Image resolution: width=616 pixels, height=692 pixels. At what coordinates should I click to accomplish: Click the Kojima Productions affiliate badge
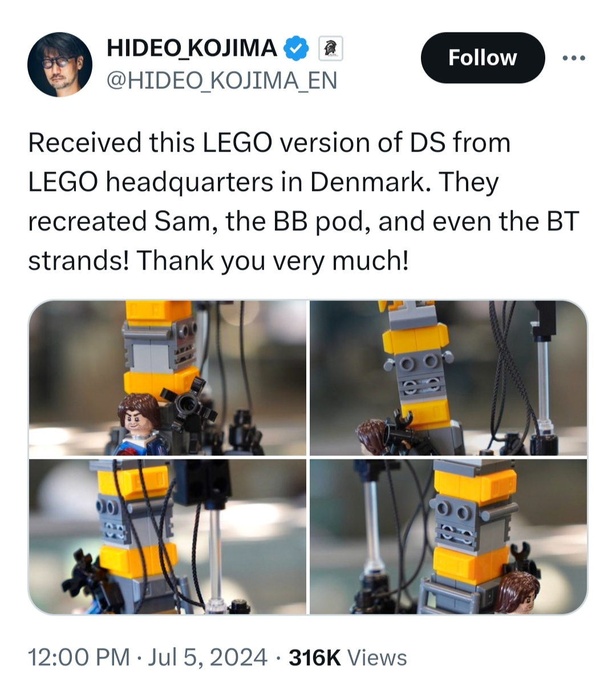point(330,48)
